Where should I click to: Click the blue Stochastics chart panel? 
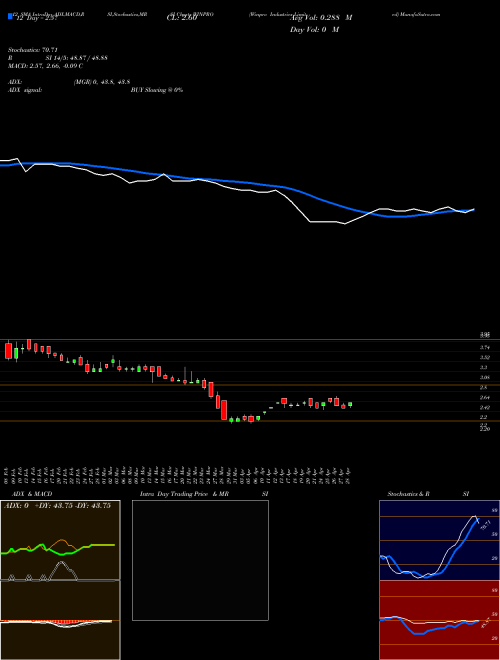tap(439, 540)
